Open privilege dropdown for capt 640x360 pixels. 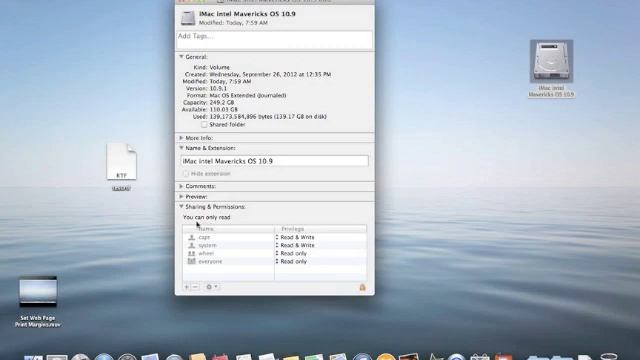295,237
